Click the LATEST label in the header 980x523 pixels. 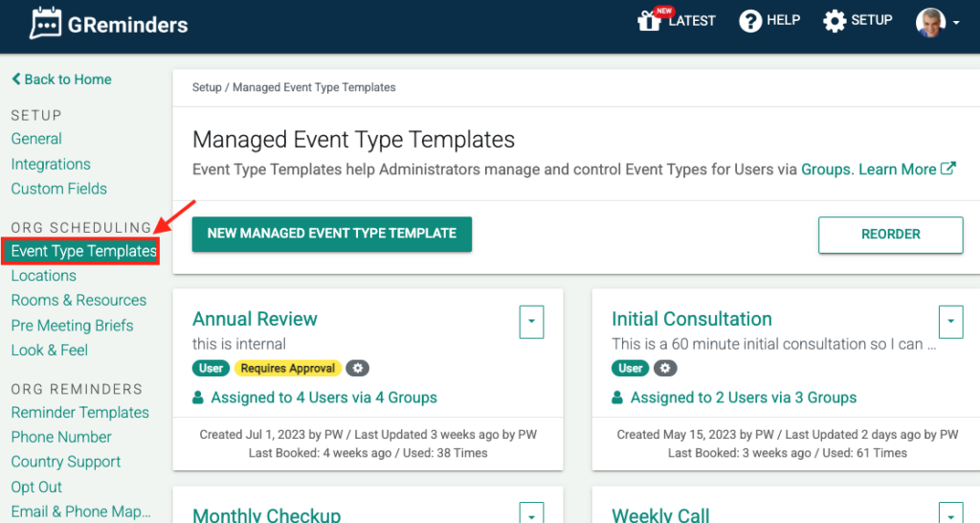click(692, 21)
